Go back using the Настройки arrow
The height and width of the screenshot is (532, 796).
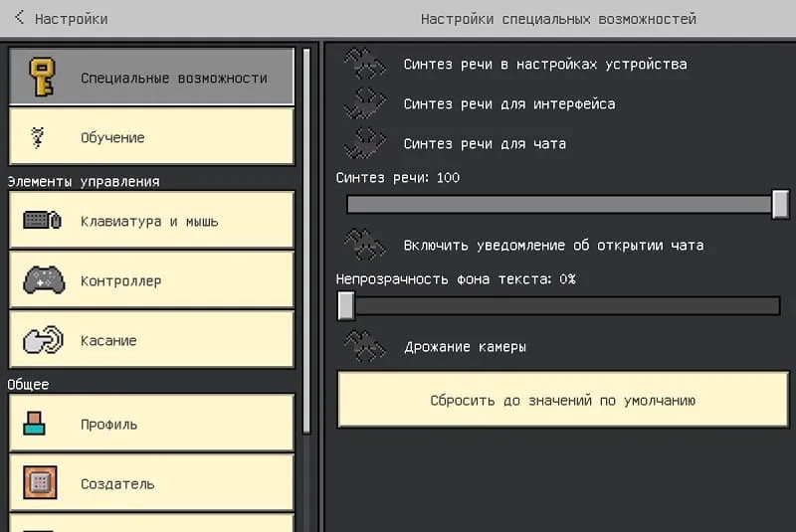(x=19, y=18)
